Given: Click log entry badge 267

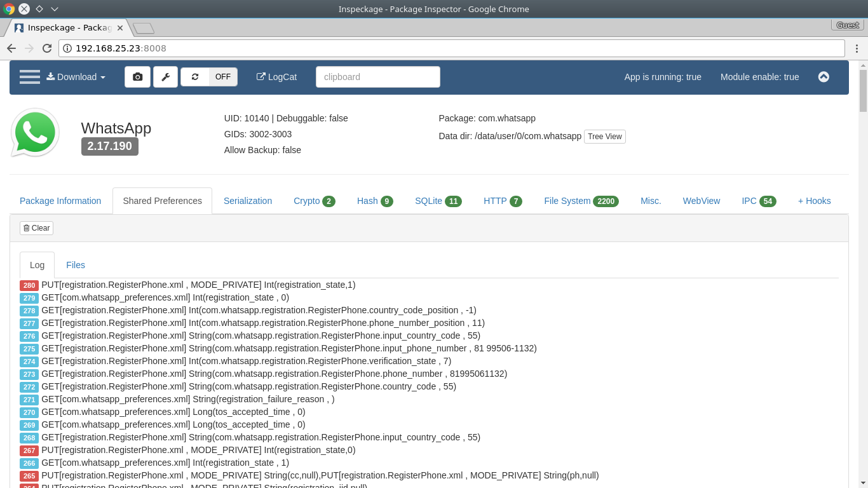Looking at the screenshot, I should (29, 451).
